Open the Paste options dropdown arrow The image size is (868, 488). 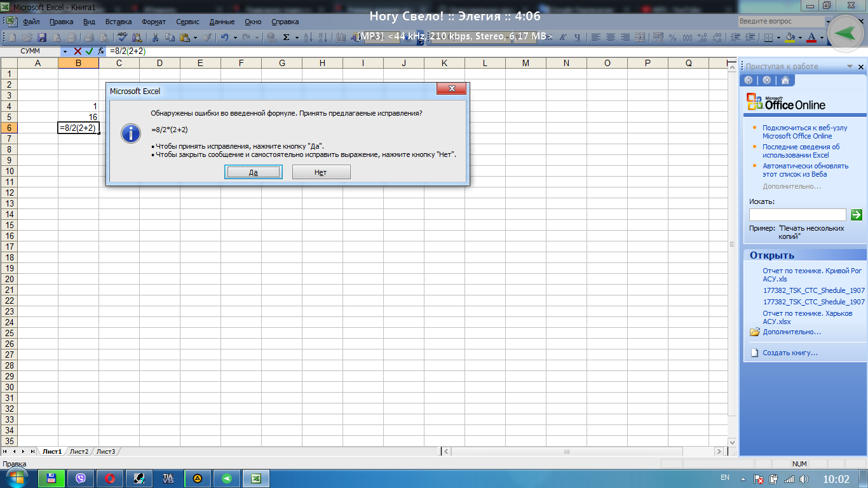(x=195, y=37)
